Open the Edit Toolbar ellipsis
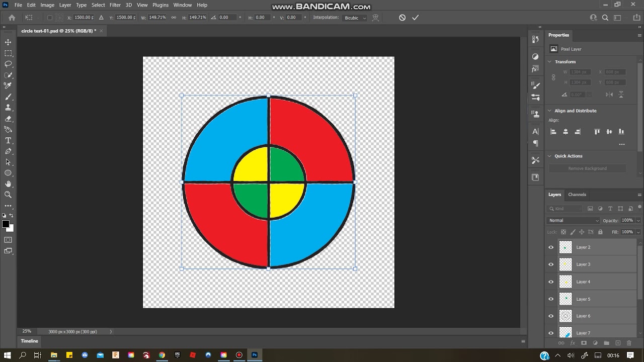The image size is (644, 362). tap(8, 206)
